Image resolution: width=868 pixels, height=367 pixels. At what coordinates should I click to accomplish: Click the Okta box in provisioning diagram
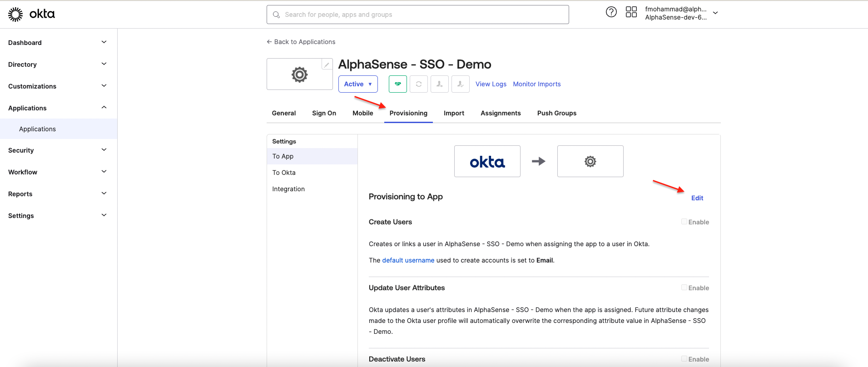click(x=487, y=161)
